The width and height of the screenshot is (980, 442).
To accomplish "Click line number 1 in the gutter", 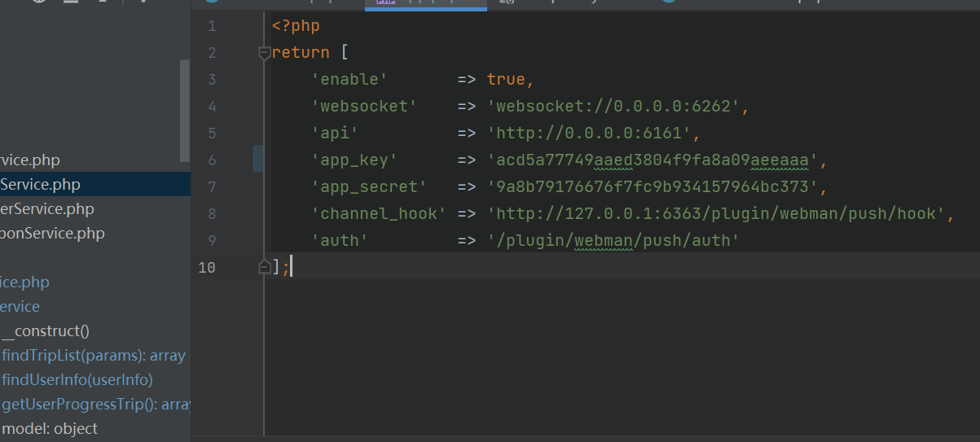I will (x=212, y=26).
